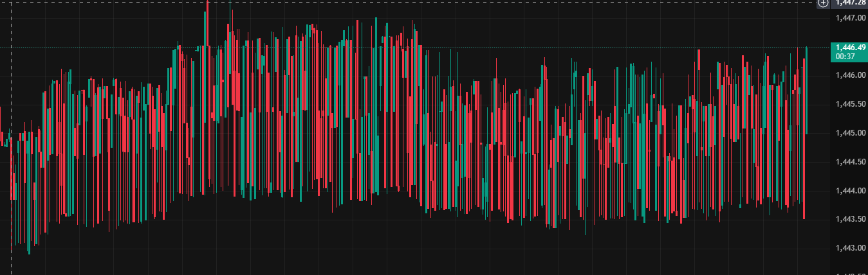Viewport: 868px width, 275px height.
Task: Click the 1,443.50 price axis label
Action: pyautogui.click(x=849, y=219)
